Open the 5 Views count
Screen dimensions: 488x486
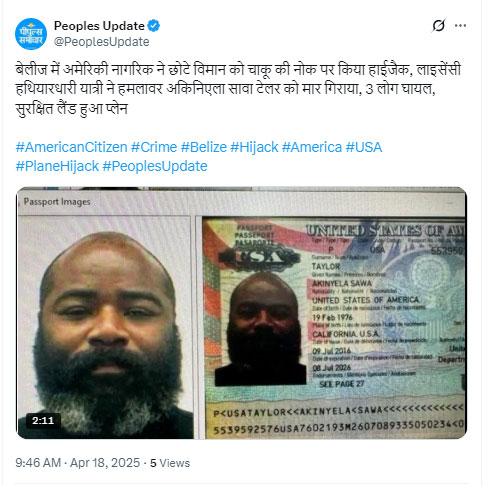(x=170, y=463)
